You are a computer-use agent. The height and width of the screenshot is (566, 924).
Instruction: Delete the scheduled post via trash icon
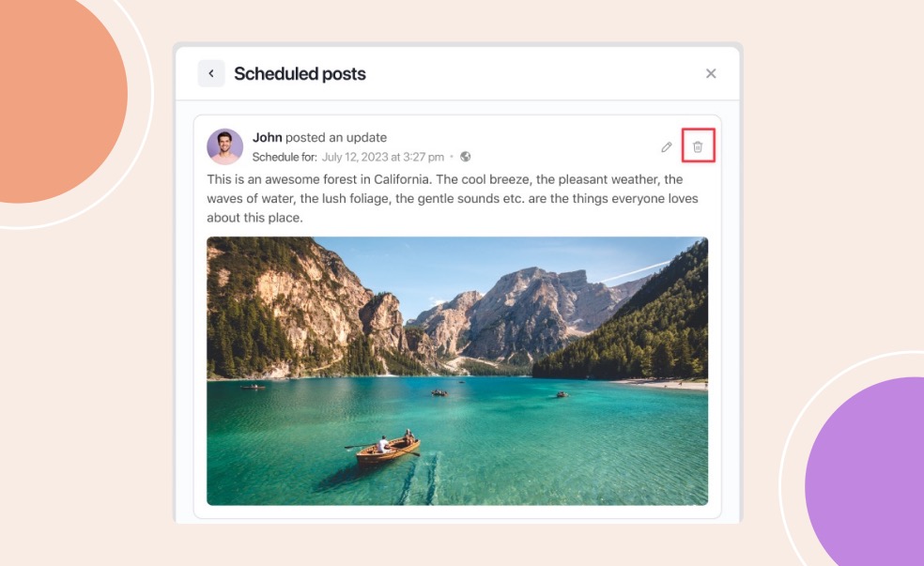(x=698, y=146)
